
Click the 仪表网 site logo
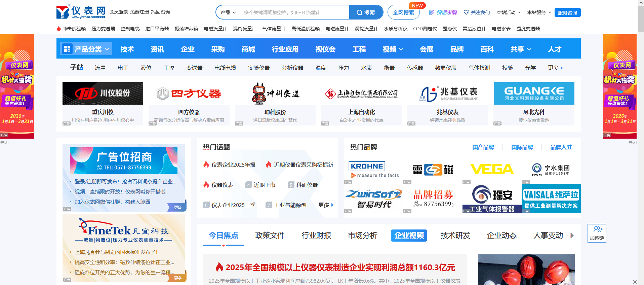click(x=81, y=12)
